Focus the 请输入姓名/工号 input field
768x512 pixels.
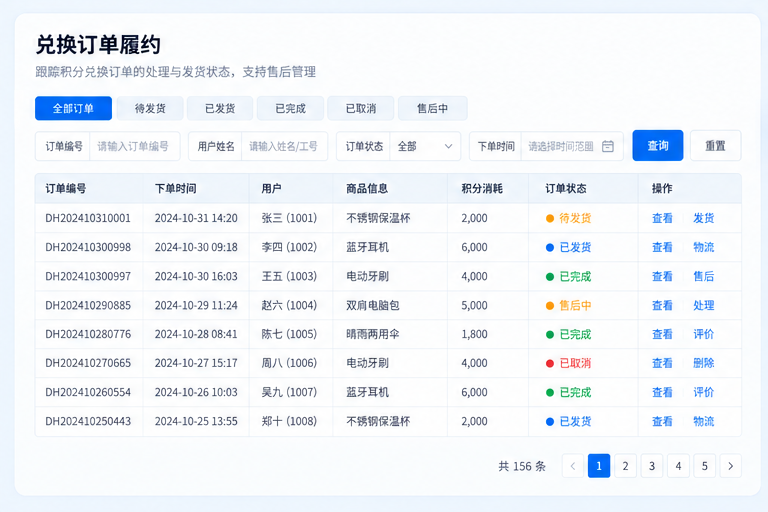284,146
